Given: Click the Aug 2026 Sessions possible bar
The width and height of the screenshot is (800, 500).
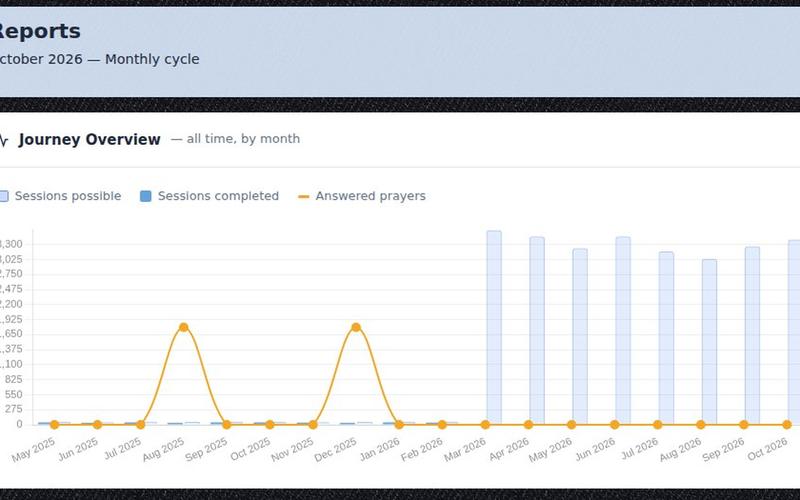Looking at the screenshot, I should pyautogui.click(x=709, y=342).
